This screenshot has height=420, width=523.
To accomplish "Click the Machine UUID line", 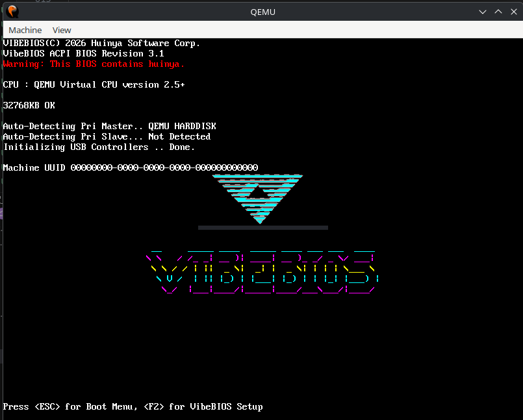I will click(x=131, y=167).
